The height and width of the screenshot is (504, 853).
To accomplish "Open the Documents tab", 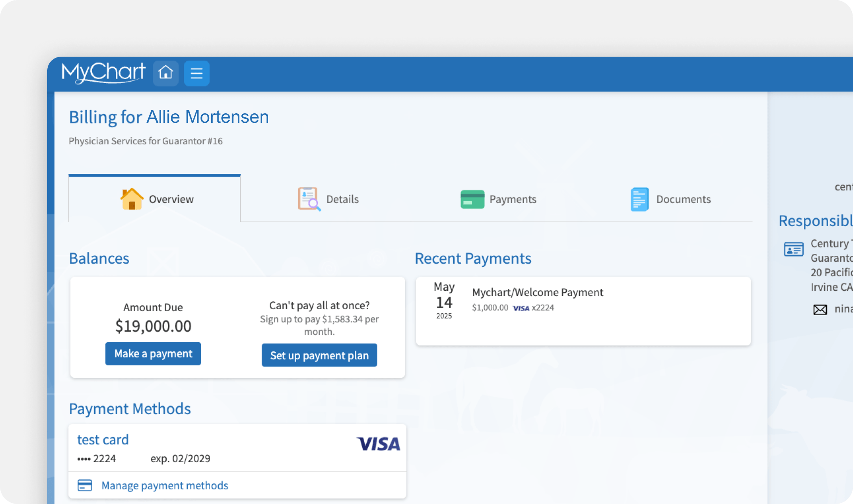I will [683, 199].
